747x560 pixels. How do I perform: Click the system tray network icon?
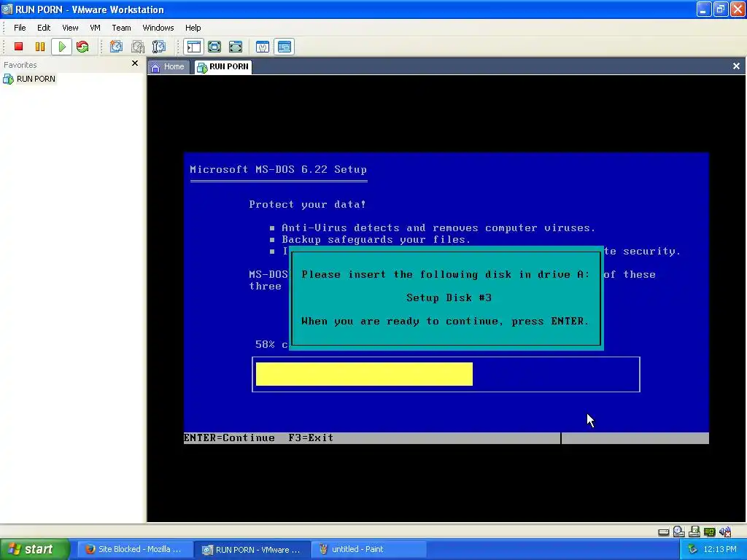(692, 550)
